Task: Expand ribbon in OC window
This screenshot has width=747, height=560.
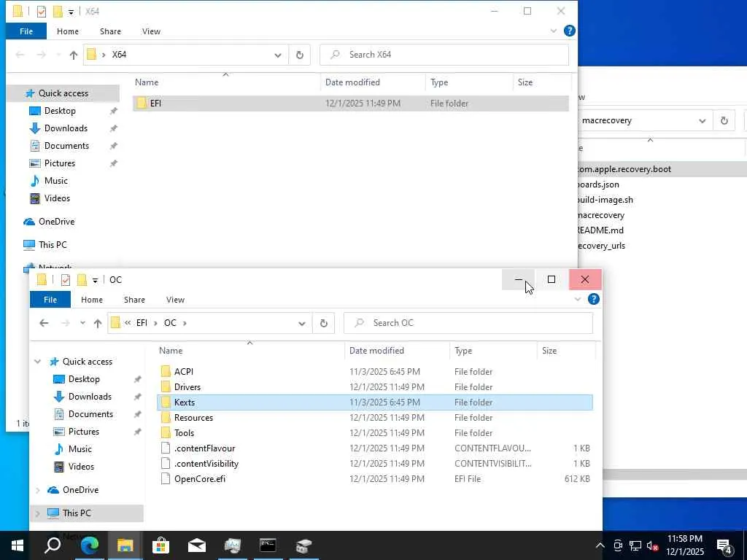Action: [x=578, y=299]
